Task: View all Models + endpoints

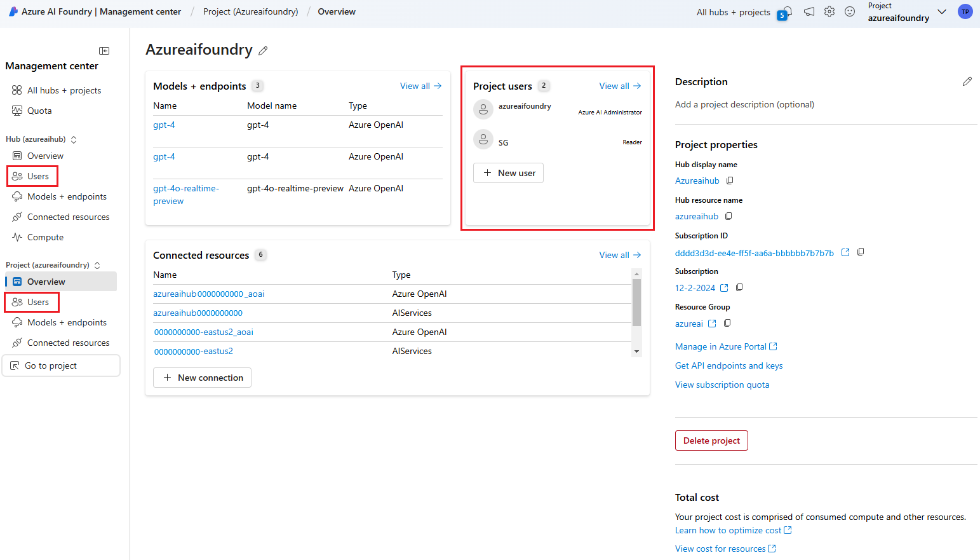Action: (420, 86)
